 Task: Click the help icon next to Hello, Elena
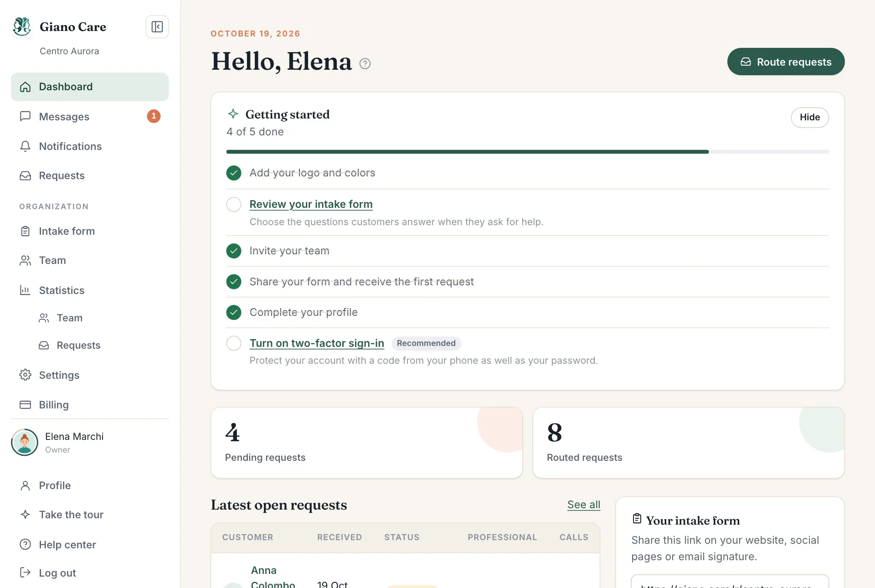(x=365, y=64)
